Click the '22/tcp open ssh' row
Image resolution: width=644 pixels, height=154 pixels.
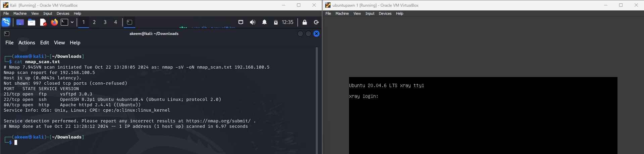(112, 100)
